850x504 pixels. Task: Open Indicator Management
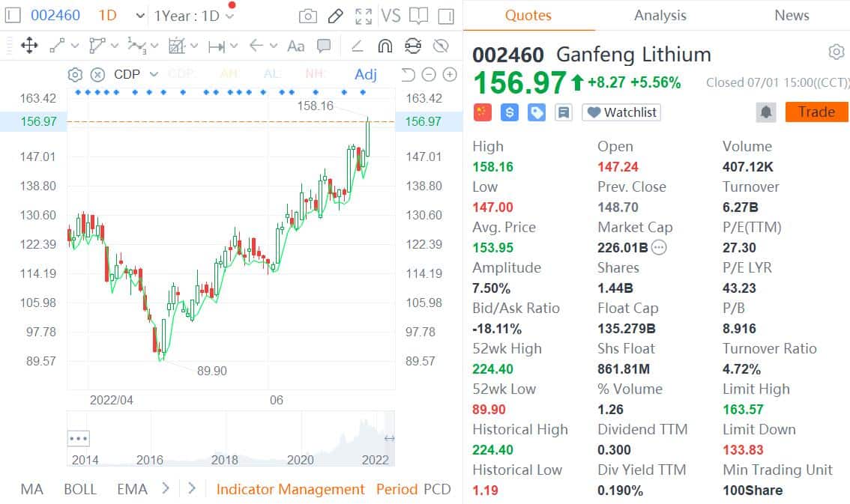(291, 488)
